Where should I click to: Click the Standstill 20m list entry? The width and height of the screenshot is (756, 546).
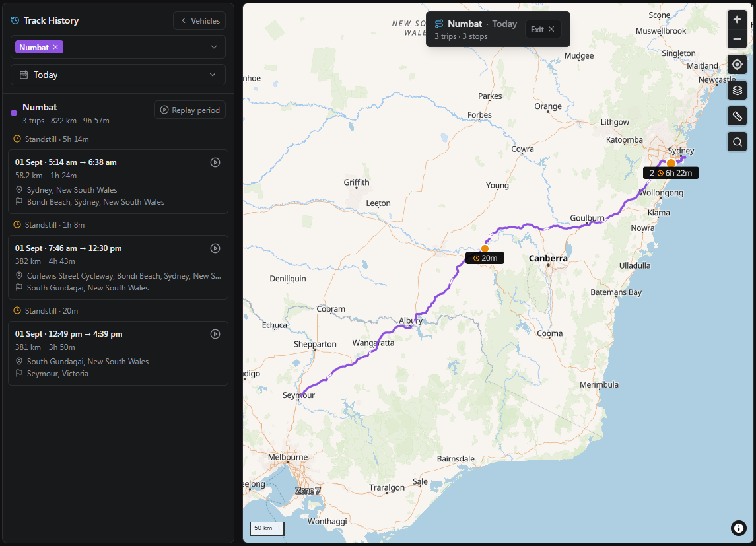[x=46, y=311]
